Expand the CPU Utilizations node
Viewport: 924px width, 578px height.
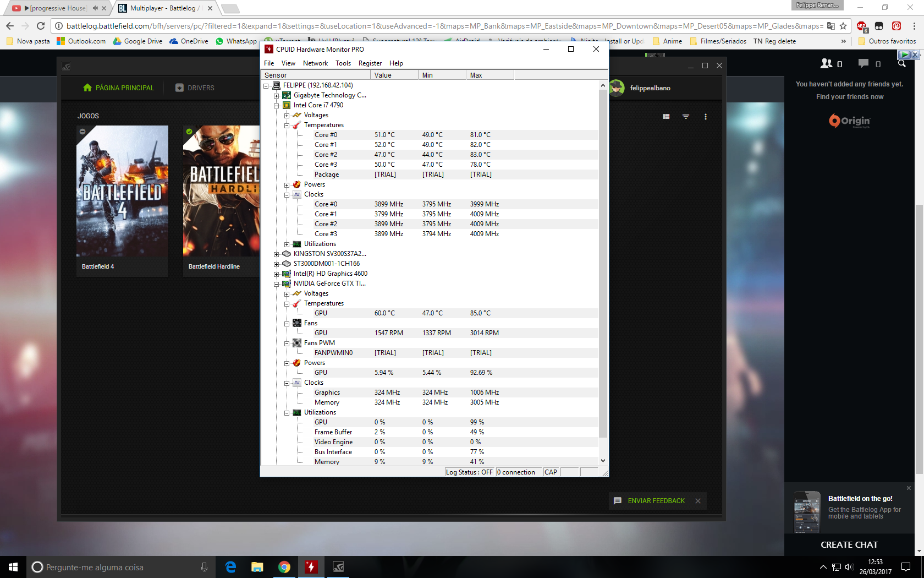coord(287,244)
